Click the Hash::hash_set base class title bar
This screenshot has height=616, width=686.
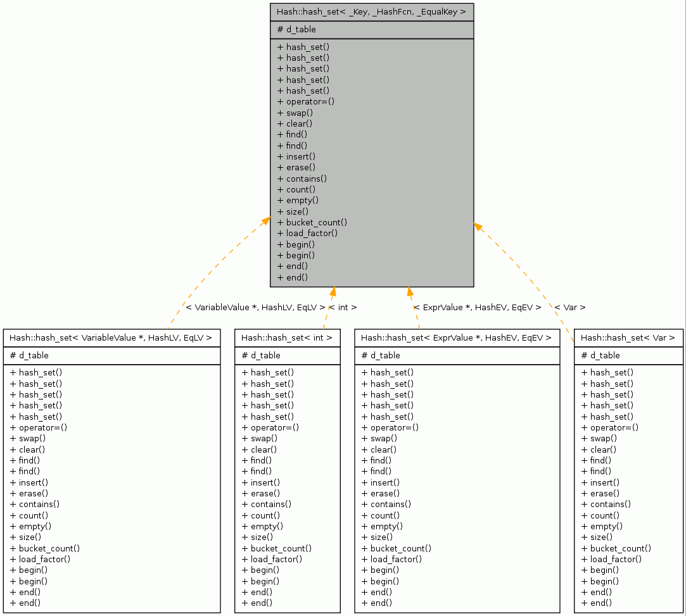(x=371, y=11)
